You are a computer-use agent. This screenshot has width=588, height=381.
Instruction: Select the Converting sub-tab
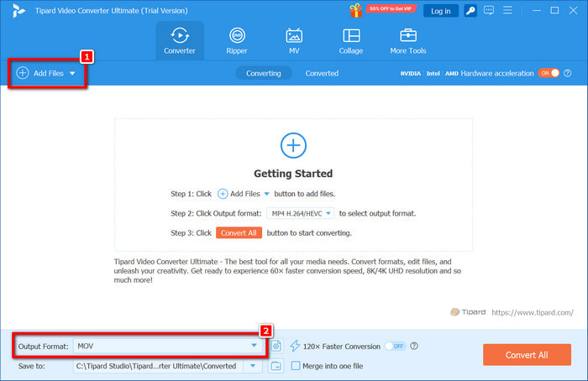coord(263,73)
